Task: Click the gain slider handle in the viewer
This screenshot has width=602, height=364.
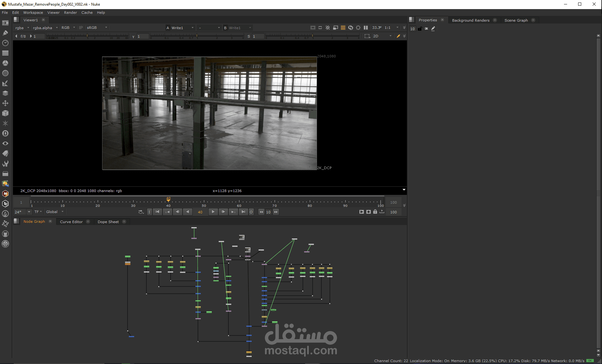Action: pyautogui.click(x=87, y=36)
